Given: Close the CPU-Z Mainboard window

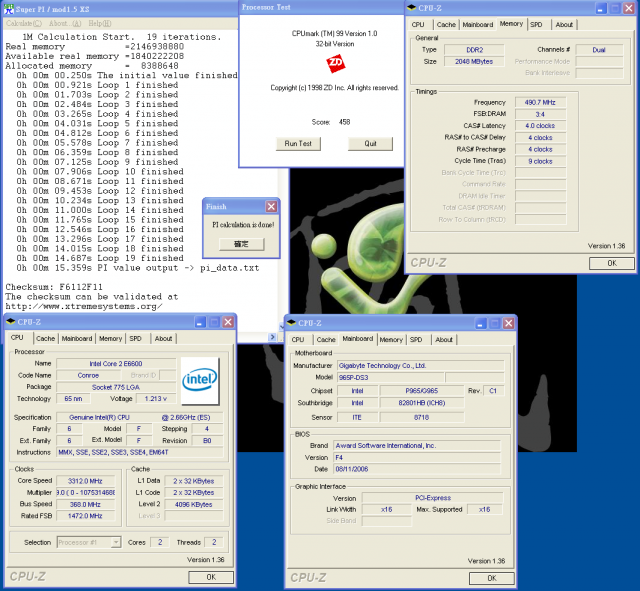Looking at the screenshot, I should tap(509, 324).
